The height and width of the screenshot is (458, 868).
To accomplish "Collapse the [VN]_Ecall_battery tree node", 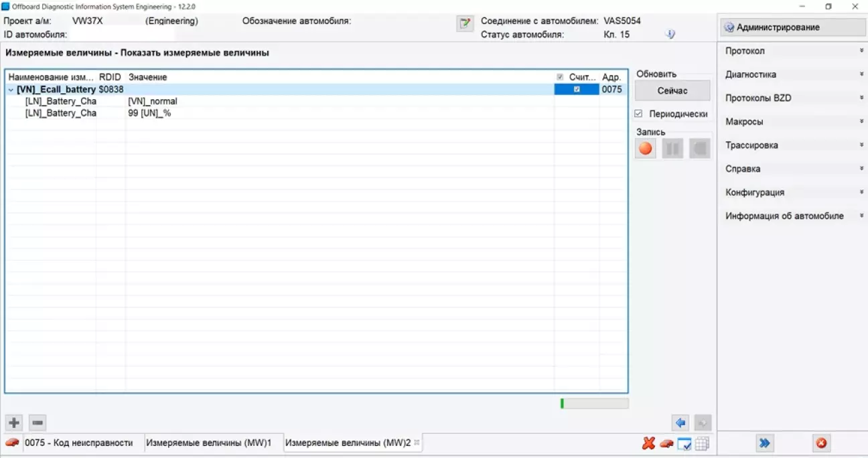I will pos(11,90).
